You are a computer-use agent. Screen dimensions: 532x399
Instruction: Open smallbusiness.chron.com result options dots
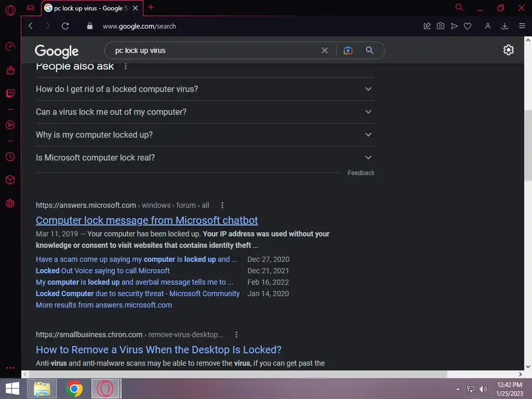click(236, 335)
